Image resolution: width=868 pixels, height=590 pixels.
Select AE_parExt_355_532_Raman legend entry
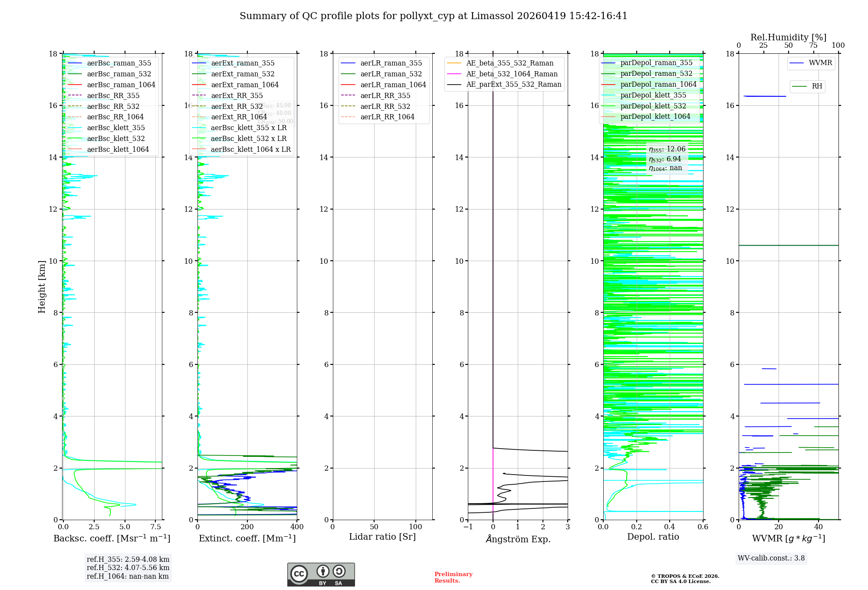513,85
